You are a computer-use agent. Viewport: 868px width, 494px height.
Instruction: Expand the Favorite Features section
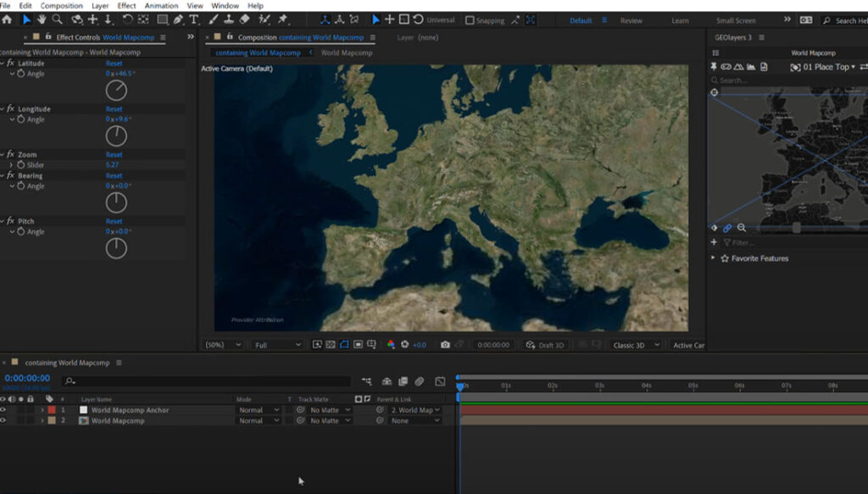[713, 258]
